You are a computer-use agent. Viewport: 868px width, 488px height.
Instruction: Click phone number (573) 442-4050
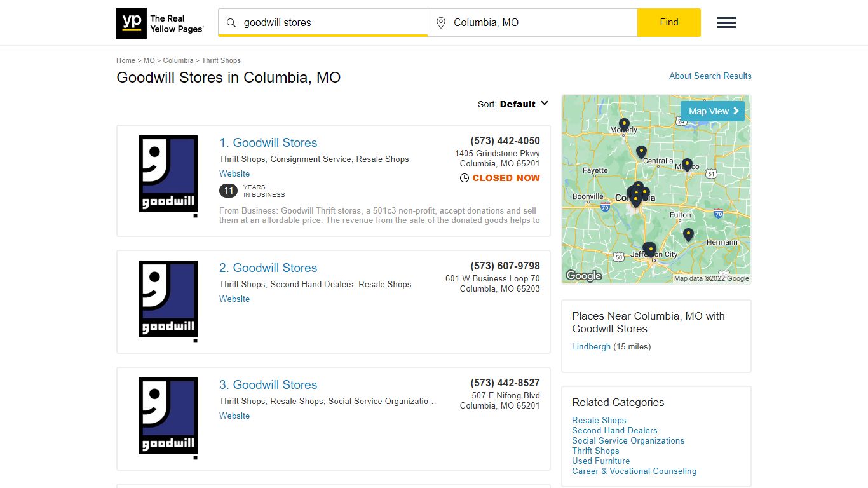tap(505, 141)
